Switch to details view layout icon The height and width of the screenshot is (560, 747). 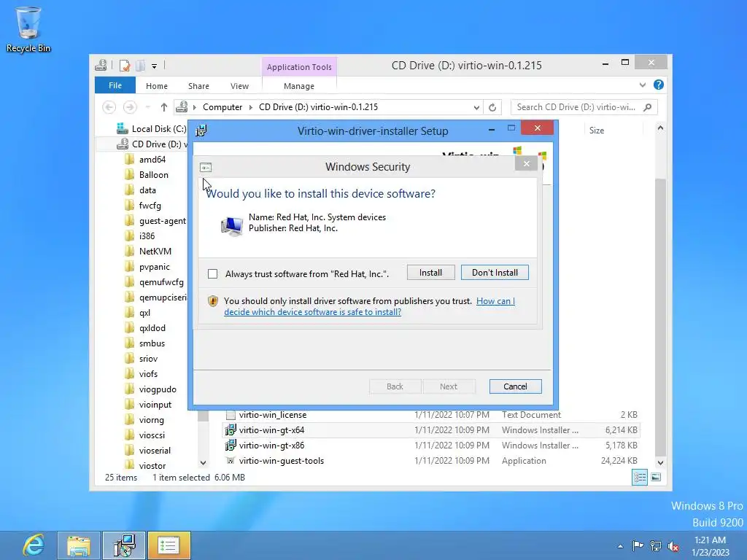tap(640, 477)
